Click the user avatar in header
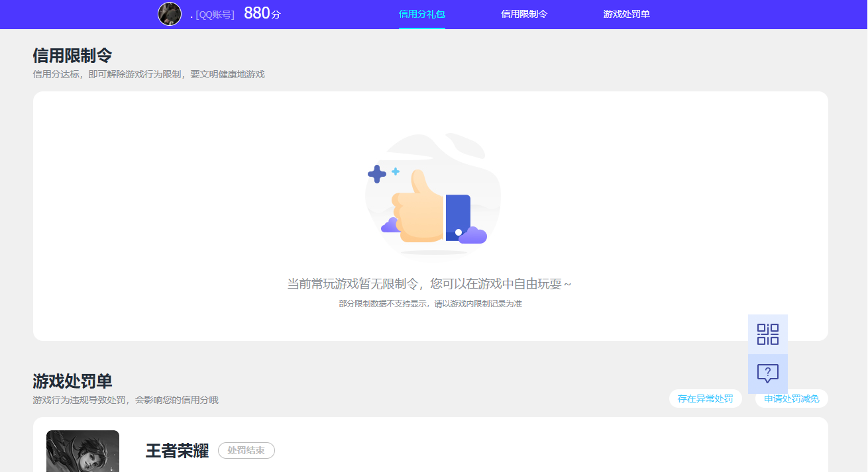This screenshot has height=472, width=868. click(170, 14)
